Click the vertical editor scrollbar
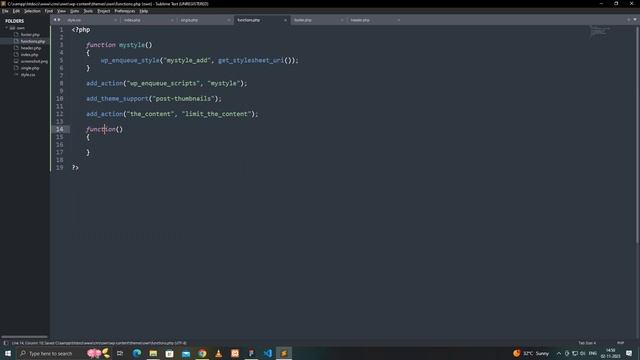 637,134
